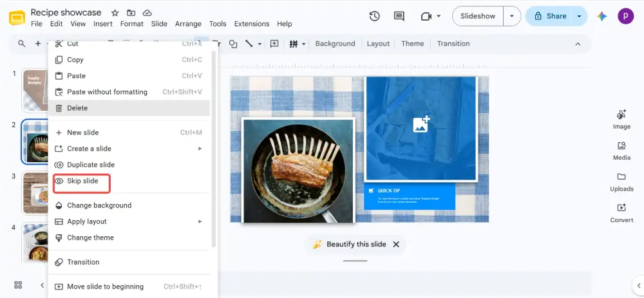
Task: Click the Layout toolbar button
Action: point(378,44)
